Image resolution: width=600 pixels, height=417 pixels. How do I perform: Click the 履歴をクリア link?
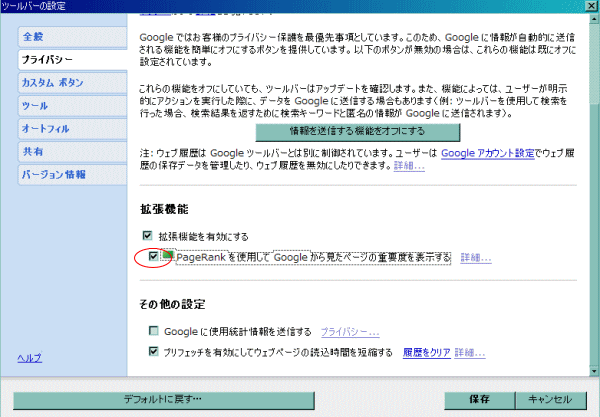[x=427, y=352]
